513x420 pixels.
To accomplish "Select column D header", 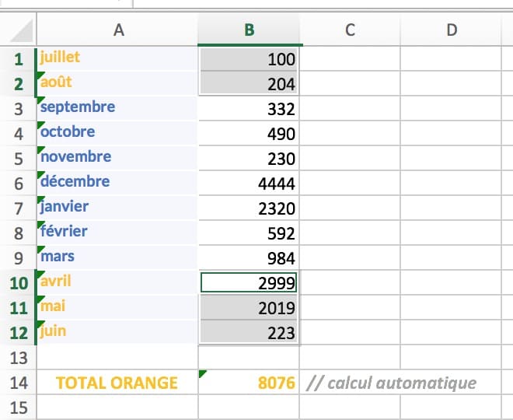I will (452, 30).
